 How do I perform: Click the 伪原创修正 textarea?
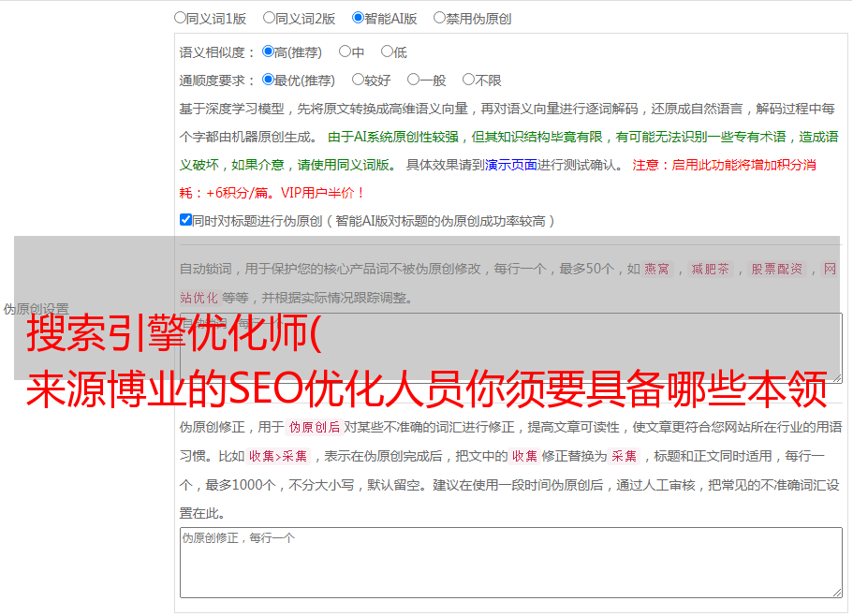(x=511, y=563)
